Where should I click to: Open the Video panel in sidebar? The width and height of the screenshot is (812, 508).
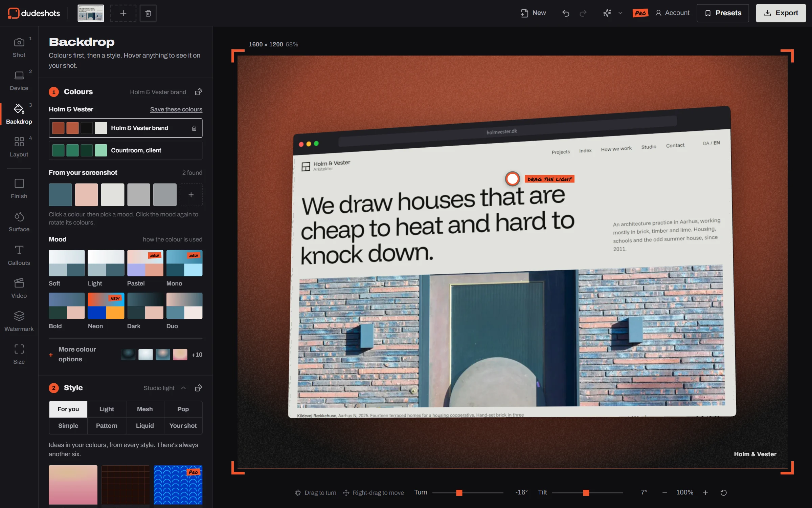point(19,288)
